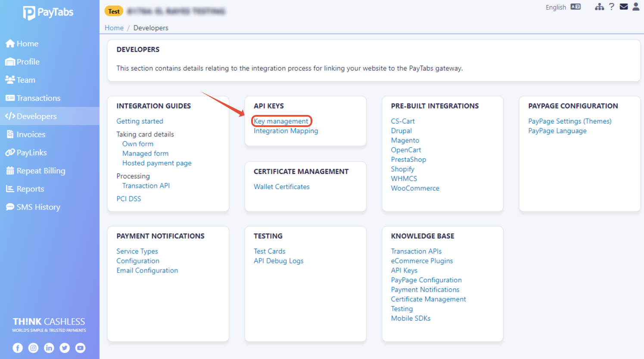Screen dimensions: 644x359
Task: Open the WHMCS integration
Action: [404, 179]
